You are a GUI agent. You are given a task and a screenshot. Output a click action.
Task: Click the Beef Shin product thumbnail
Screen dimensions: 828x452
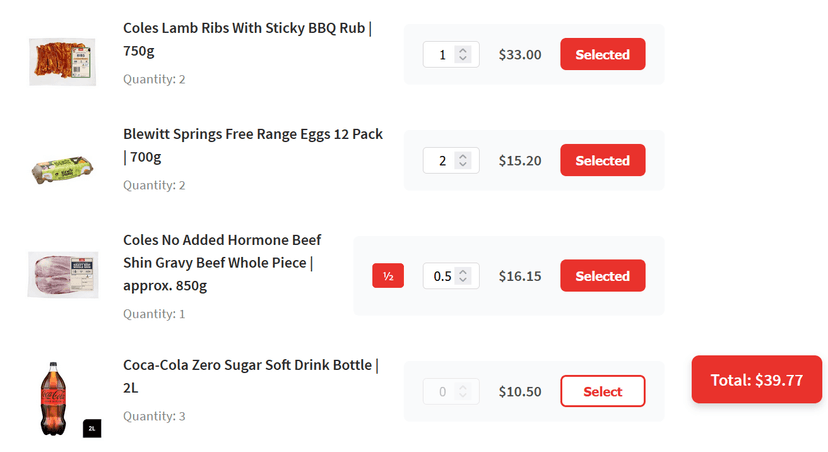click(x=62, y=274)
